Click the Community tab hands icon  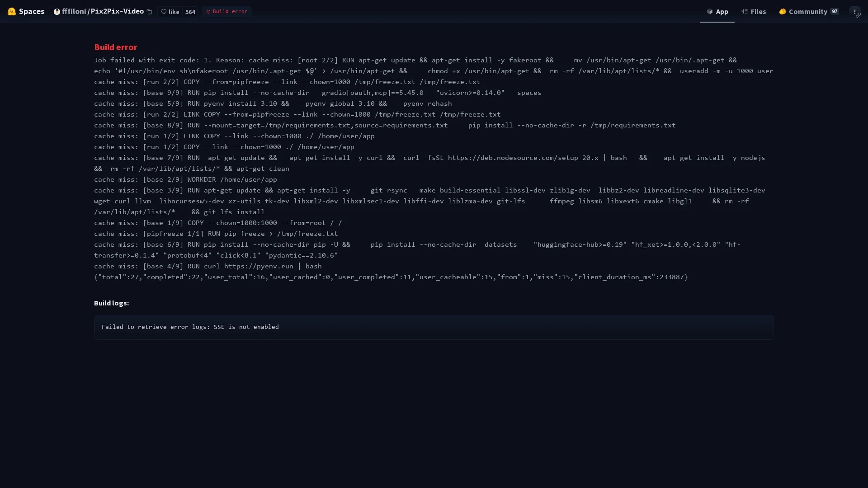point(783,12)
